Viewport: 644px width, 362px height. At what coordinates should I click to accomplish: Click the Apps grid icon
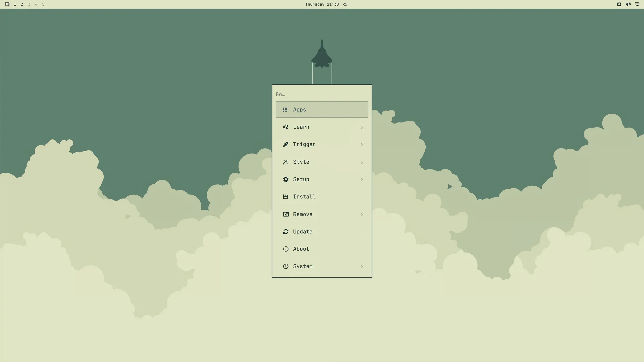(285, 110)
